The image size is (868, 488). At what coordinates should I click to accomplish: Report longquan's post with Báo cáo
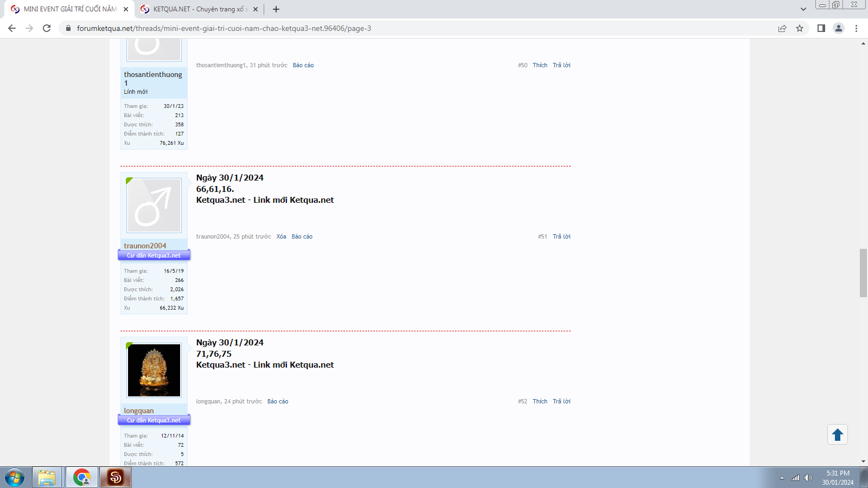point(278,401)
